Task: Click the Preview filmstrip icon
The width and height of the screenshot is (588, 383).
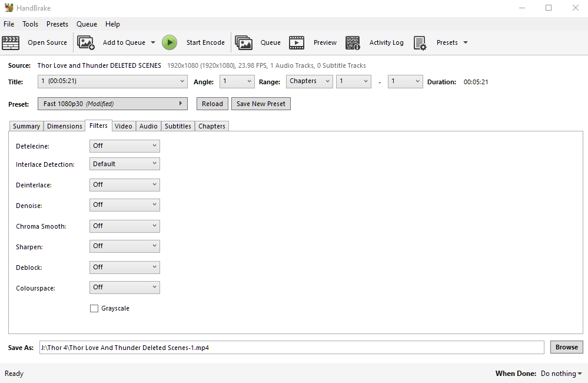Action: point(297,42)
